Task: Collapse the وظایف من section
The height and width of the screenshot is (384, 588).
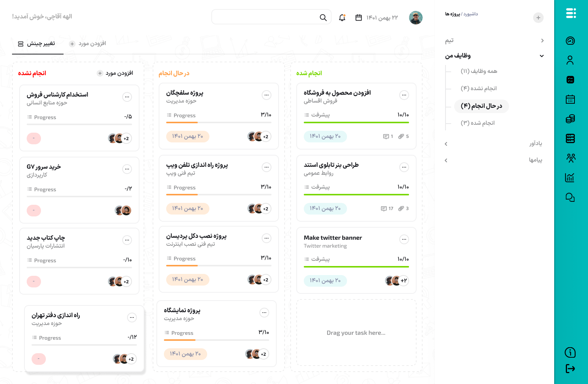Action: [x=542, y=56]
